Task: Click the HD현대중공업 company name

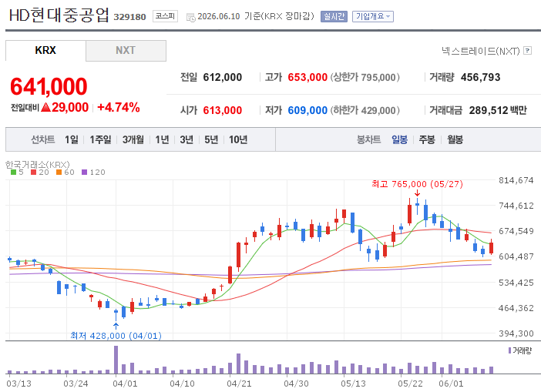Action: (59, 15)
